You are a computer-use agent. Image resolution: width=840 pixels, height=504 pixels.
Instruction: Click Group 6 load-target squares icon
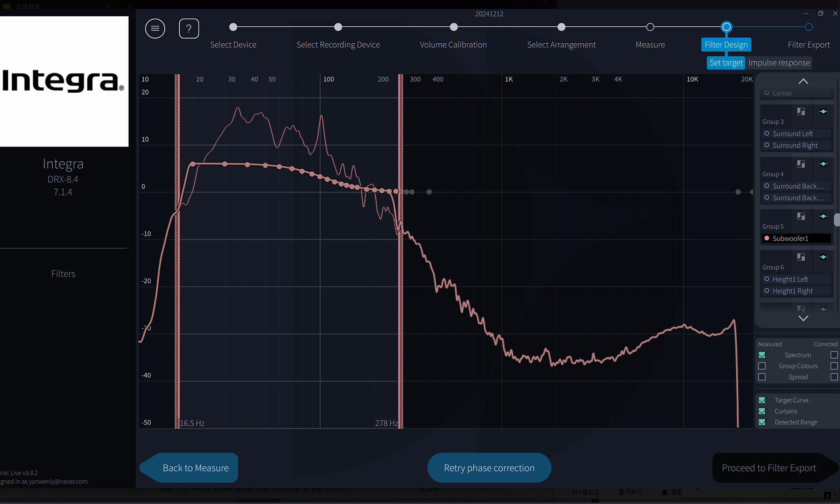pyautogui.click(x=801, y=257)
